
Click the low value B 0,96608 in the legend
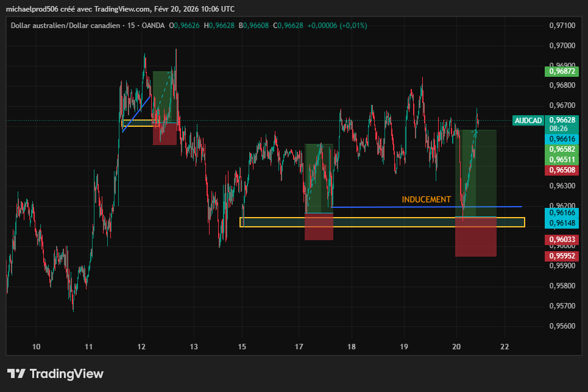[x=254, y=26]
